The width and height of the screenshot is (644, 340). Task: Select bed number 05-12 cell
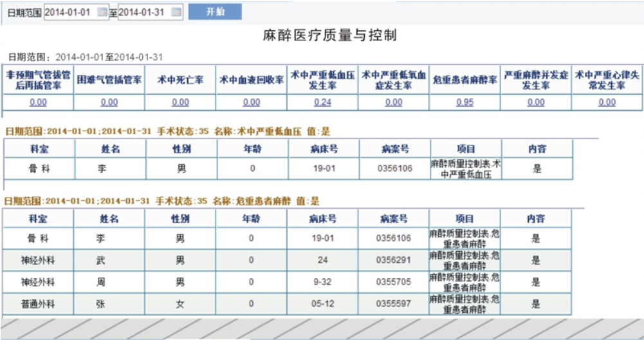(x=324, y=304)
